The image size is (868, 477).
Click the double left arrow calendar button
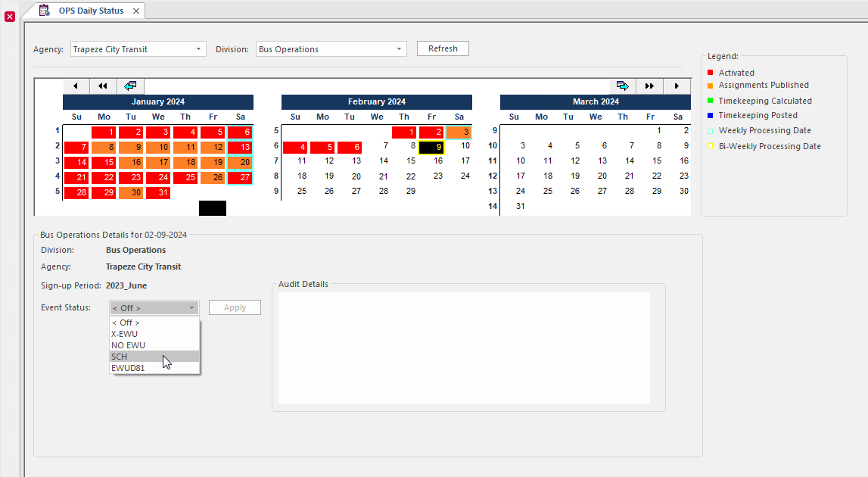point(103,86)
